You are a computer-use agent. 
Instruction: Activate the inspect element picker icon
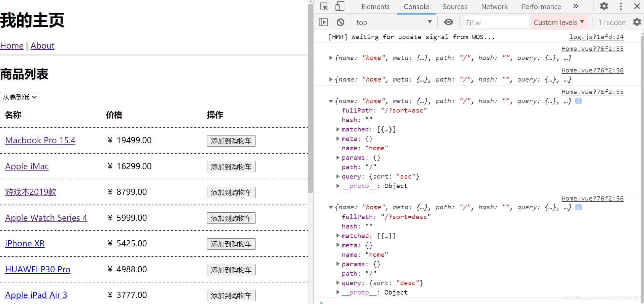pos(324,6)
